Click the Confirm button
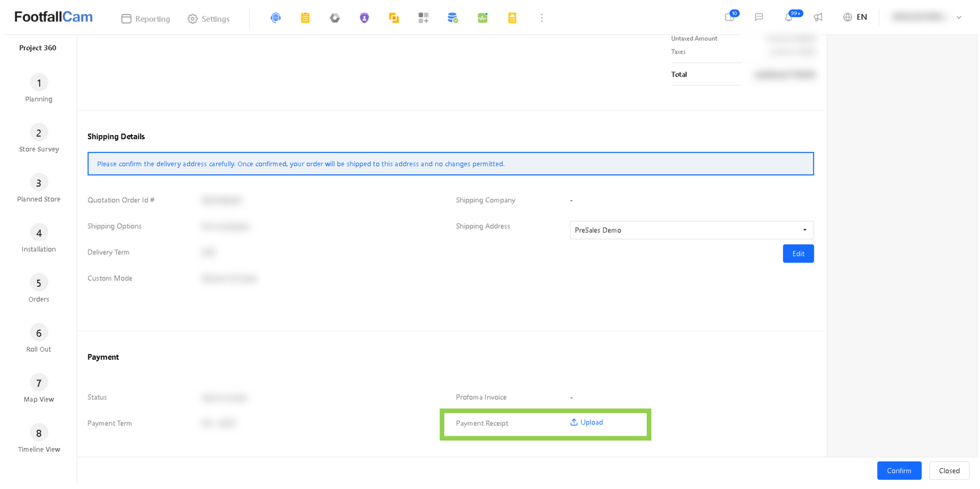The image size is (980, 489). coord(899,470)
